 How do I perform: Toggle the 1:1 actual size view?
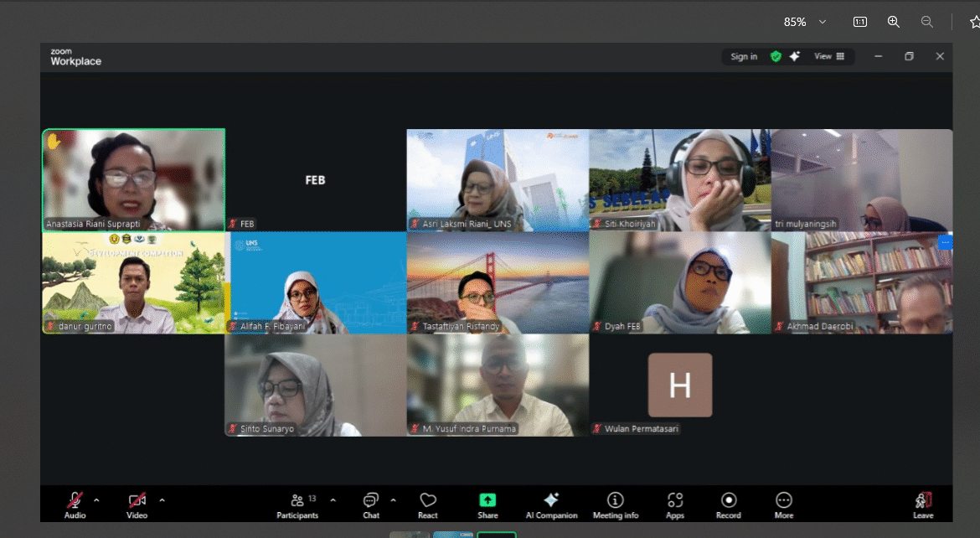[859, 22]
